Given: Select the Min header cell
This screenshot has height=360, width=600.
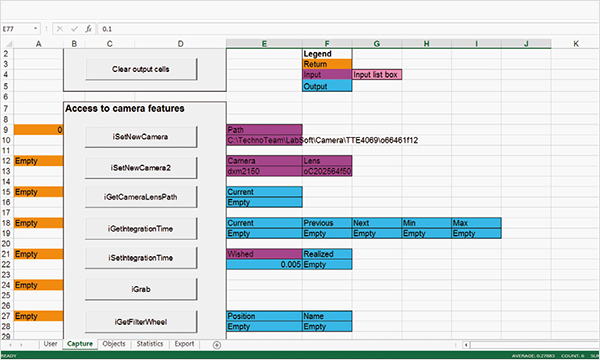Looking at the screenshot, I should tap(427, 223).
